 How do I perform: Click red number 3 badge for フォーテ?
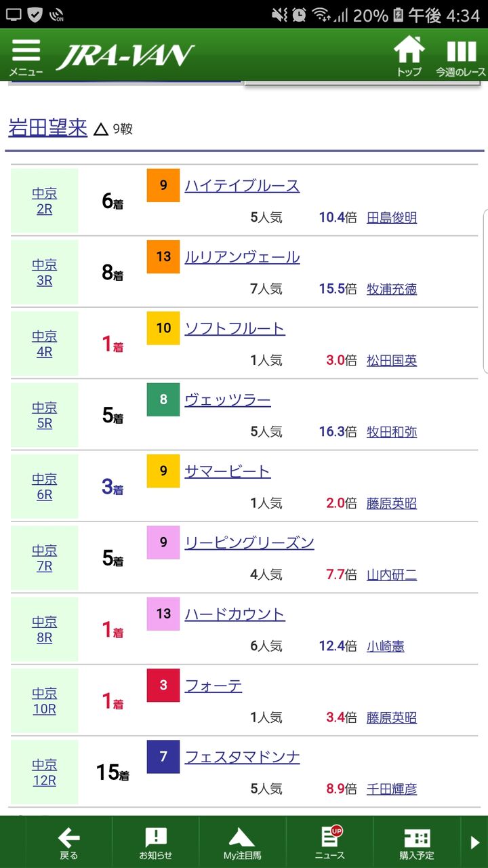(163, 685)
